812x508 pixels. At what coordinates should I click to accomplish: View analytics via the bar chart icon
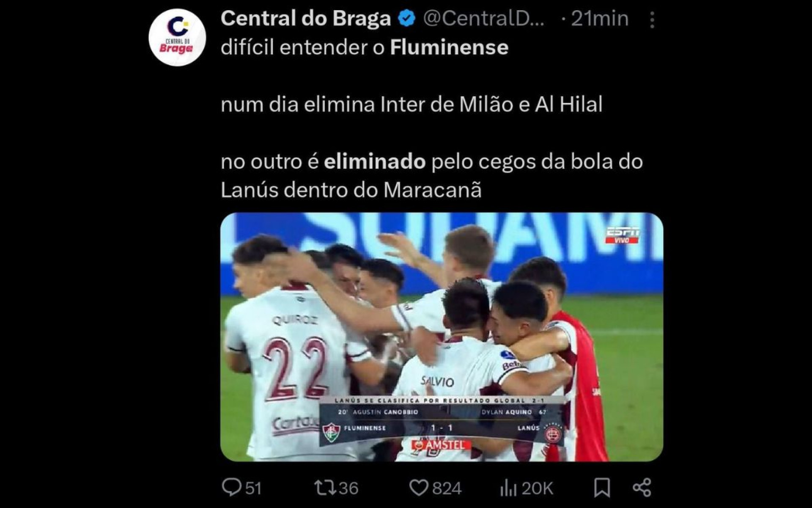pyautogui.click(x=508, y=488)
